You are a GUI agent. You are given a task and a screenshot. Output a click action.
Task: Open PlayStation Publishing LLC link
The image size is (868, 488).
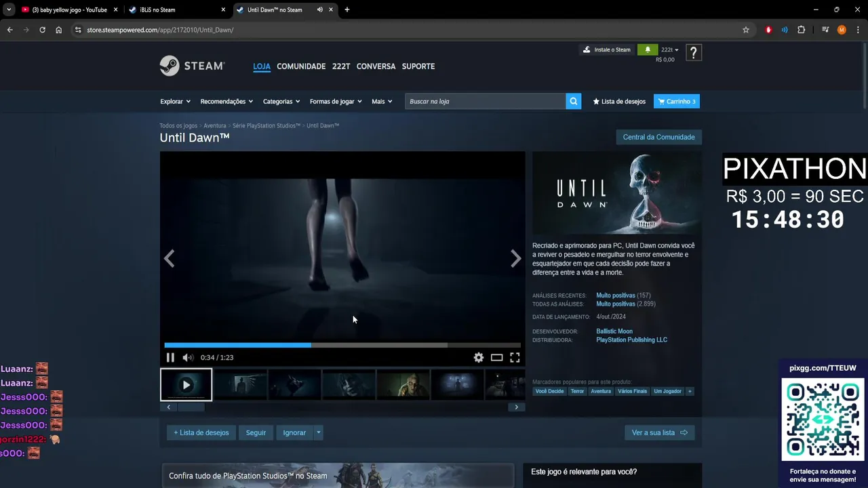click(x=631, y=340)
